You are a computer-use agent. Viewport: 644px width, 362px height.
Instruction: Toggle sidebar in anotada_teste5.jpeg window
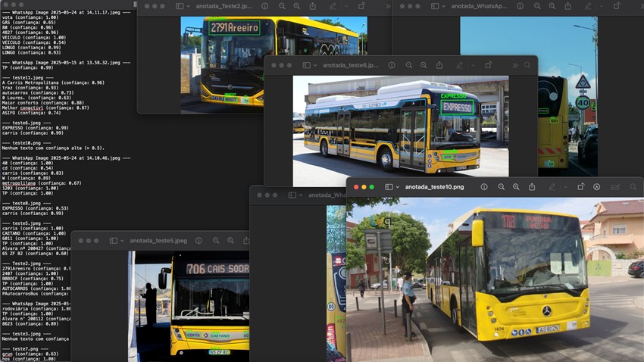(114, 241)
